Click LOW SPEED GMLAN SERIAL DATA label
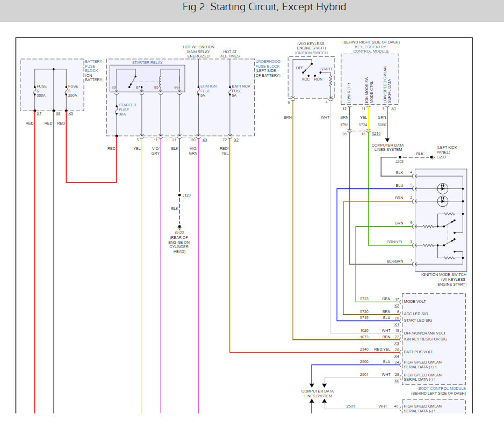 tap(387, 84)
